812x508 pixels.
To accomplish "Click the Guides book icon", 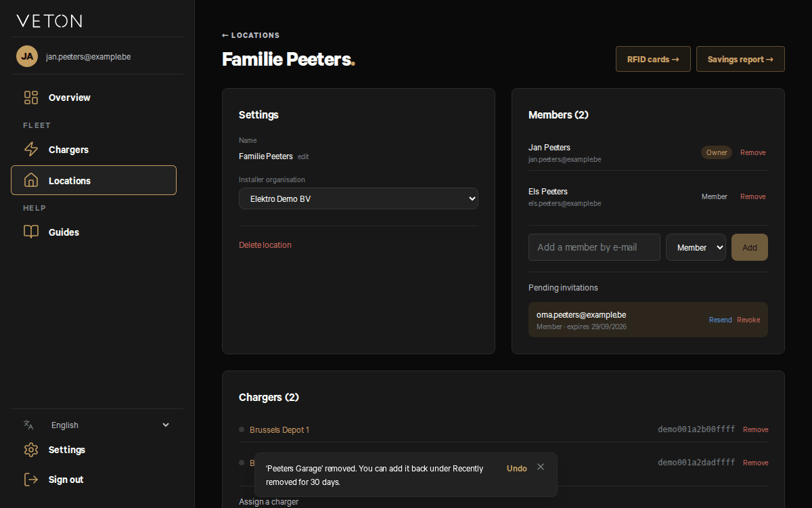I will [x=31, y=232].
